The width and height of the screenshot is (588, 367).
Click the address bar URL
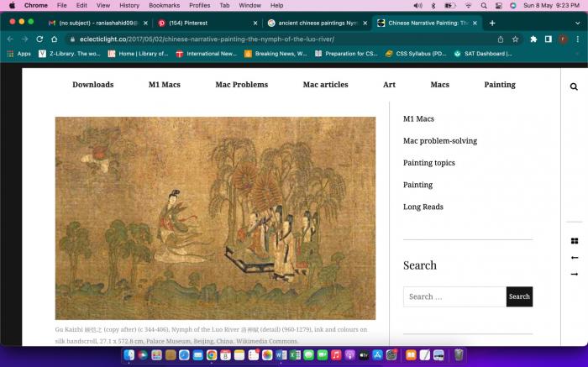(207, 39)
